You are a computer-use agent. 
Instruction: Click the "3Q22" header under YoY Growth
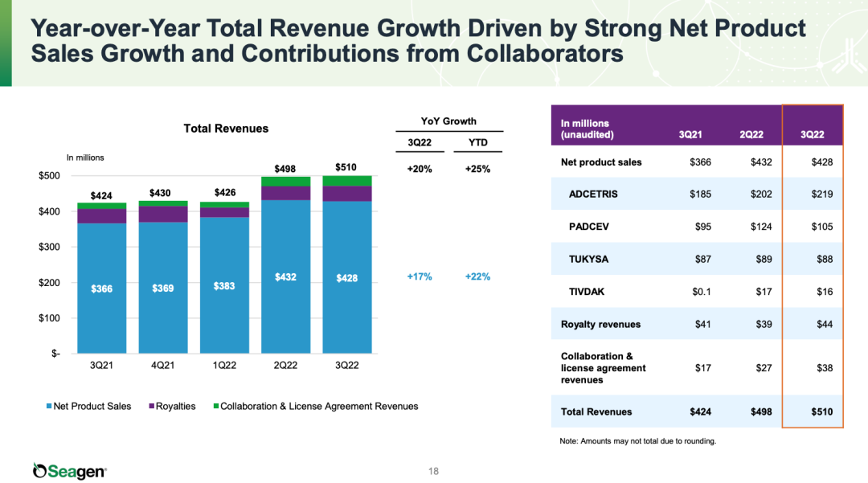(420, 143)
